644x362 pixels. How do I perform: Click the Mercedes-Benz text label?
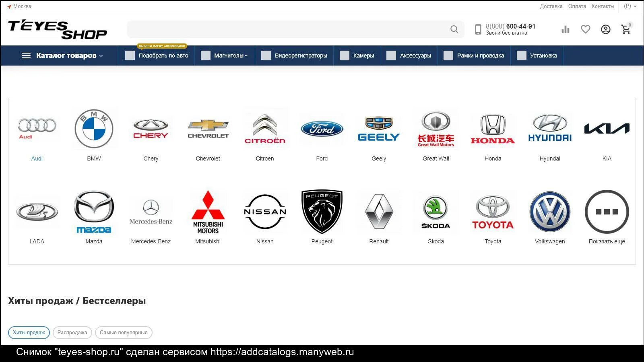coord(151,241)
